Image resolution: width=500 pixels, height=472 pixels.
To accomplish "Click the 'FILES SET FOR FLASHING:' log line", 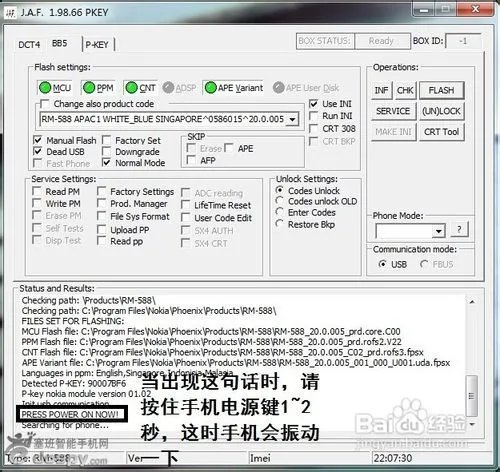I will 73,321.
